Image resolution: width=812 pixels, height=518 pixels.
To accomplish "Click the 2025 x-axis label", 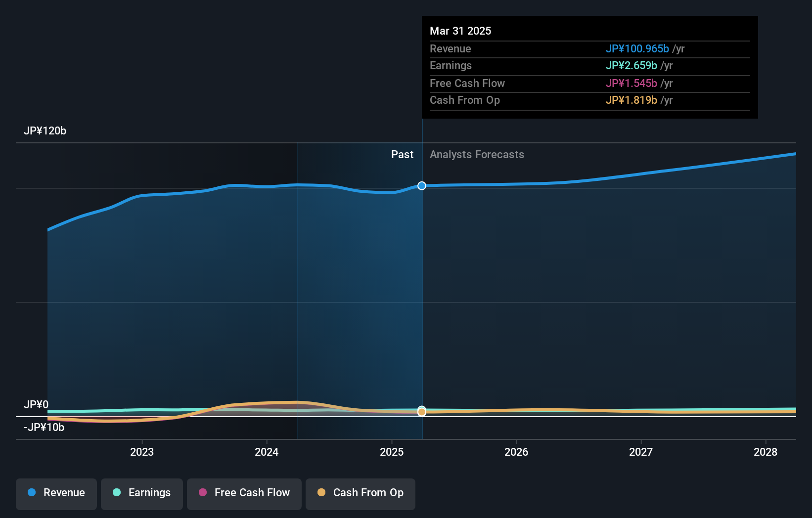I will [x=392, y=452].
